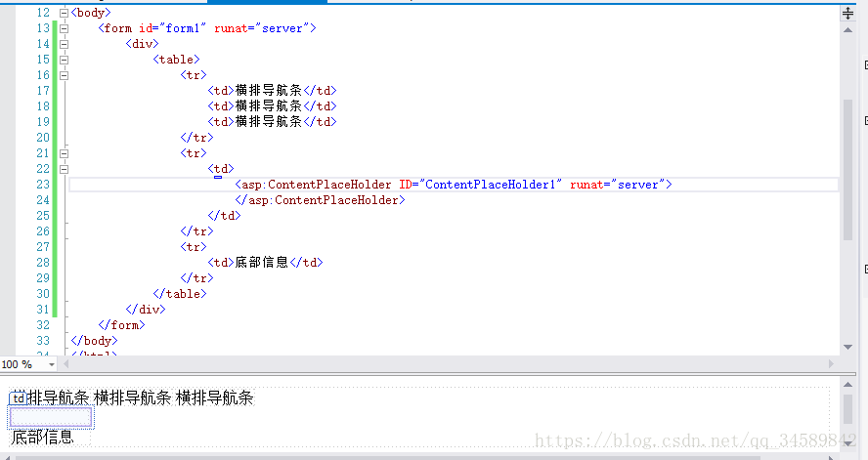Screen dimensions: 868x460
Task: Click horizontal scroll left arrow of editor
Action: pyautogui.click(x=65, y=363)
